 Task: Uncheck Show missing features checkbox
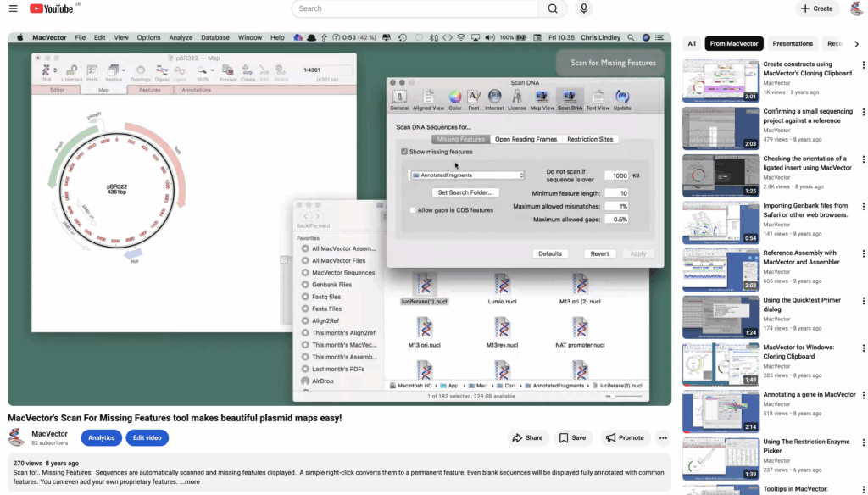click(x=404, y=152)
